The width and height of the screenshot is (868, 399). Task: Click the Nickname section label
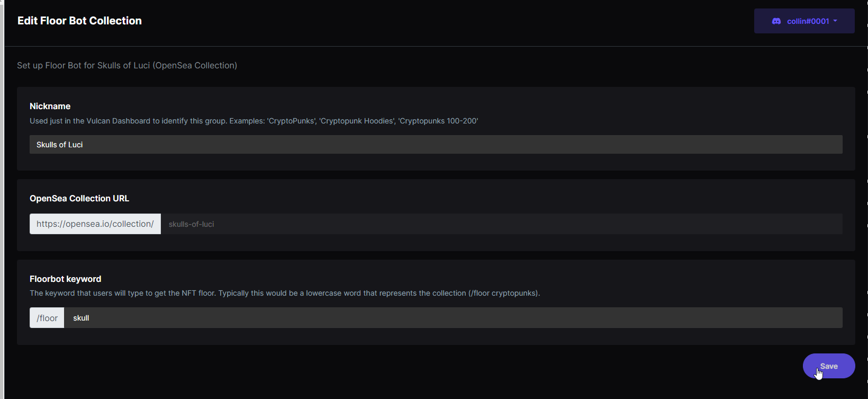[x=50, y=106]
